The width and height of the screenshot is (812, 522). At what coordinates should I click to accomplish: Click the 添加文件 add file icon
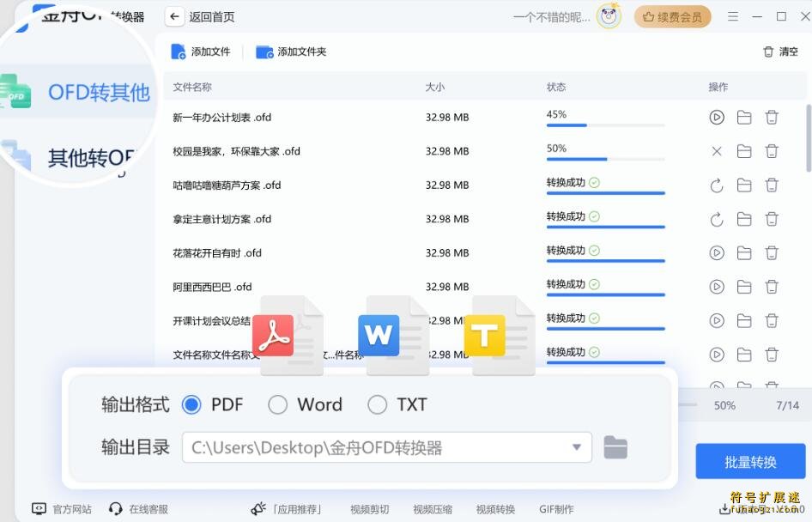180,51
